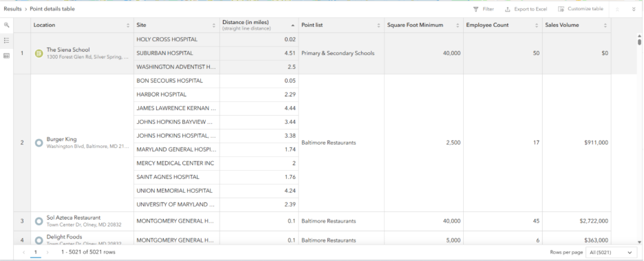Image resolution: width=644 pixels, height=261 pixels.
Task: Sort by Point list column arrows
Action: click(378, 25)
